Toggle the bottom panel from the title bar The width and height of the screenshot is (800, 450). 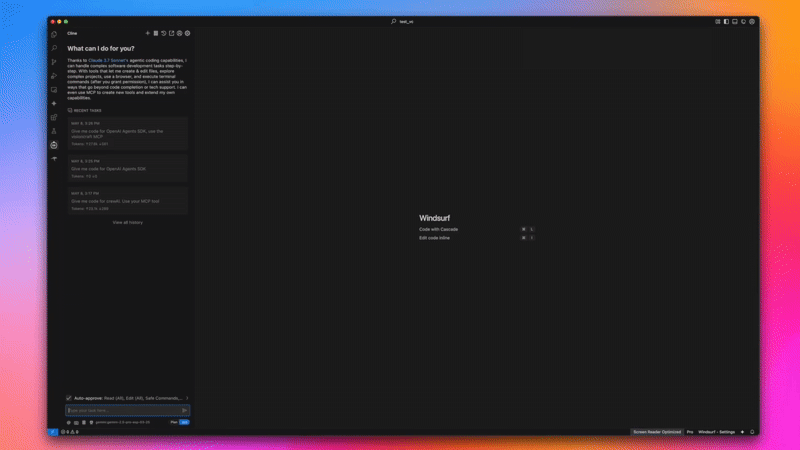[x=735, y=21]
